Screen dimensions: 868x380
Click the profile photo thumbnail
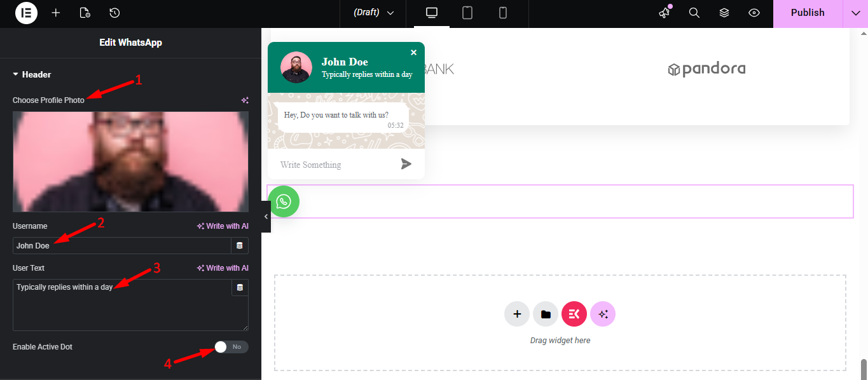pyautogui.click(x=130, y=161)
